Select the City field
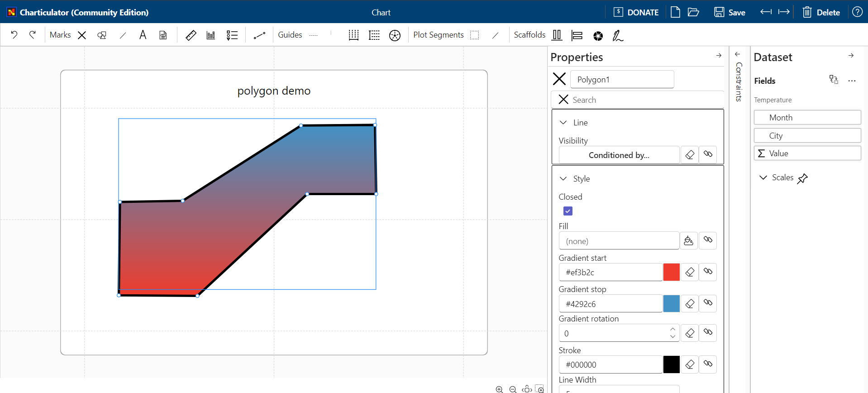The height and width of the screenshot is (393, 868). point(807,135)
